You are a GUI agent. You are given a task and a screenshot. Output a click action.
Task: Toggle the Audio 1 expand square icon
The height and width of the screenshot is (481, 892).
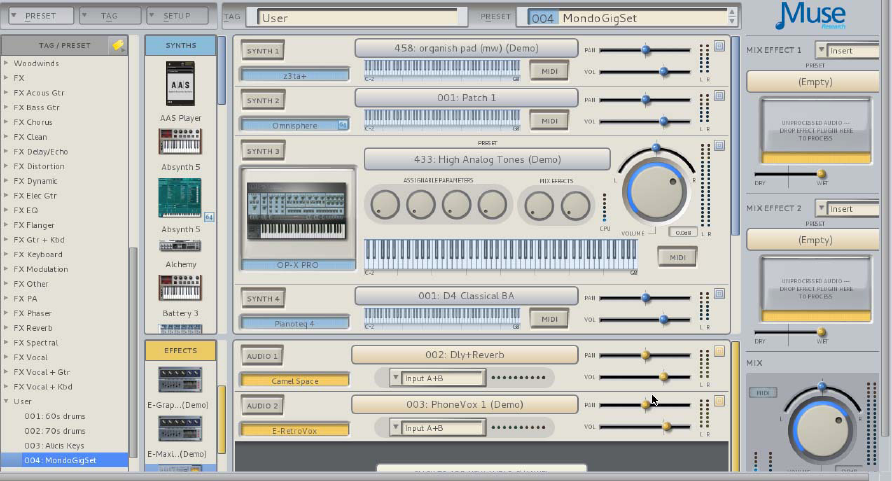point(720,351)
